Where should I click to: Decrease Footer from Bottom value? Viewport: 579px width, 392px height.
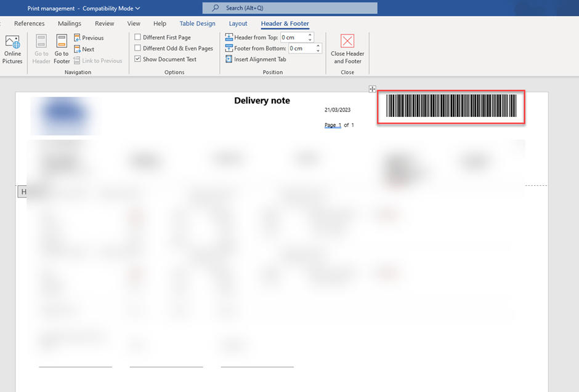(318, 50)
